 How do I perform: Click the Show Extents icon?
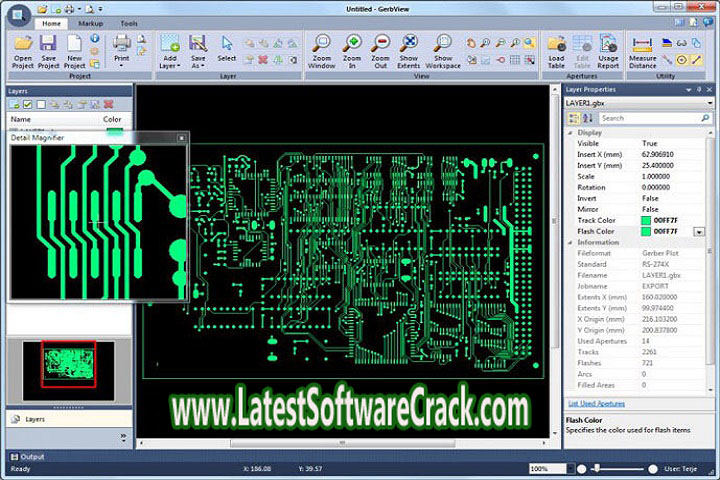click(409, 44)
